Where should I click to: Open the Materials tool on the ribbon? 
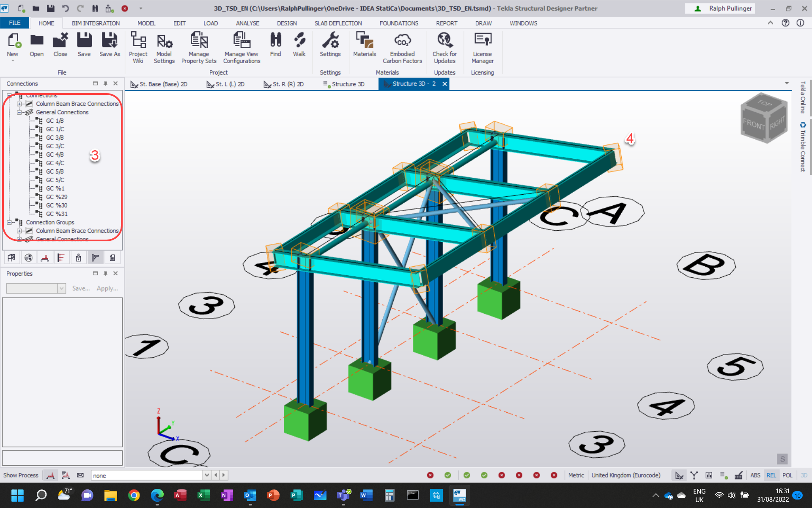(364, 44)
